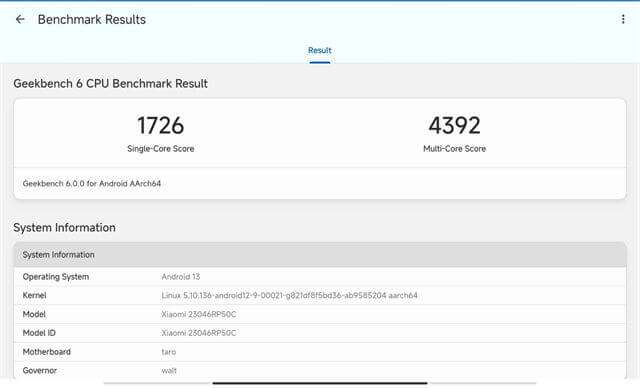
Task: Click the Benchmark Results title
Action: coord(92,20)
